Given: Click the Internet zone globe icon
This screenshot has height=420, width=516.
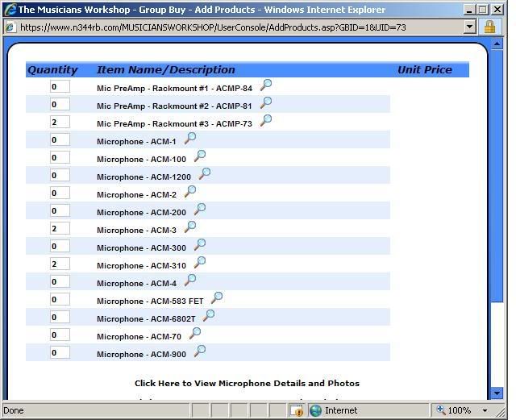Looking at the screenshot, I should [315, 410].
